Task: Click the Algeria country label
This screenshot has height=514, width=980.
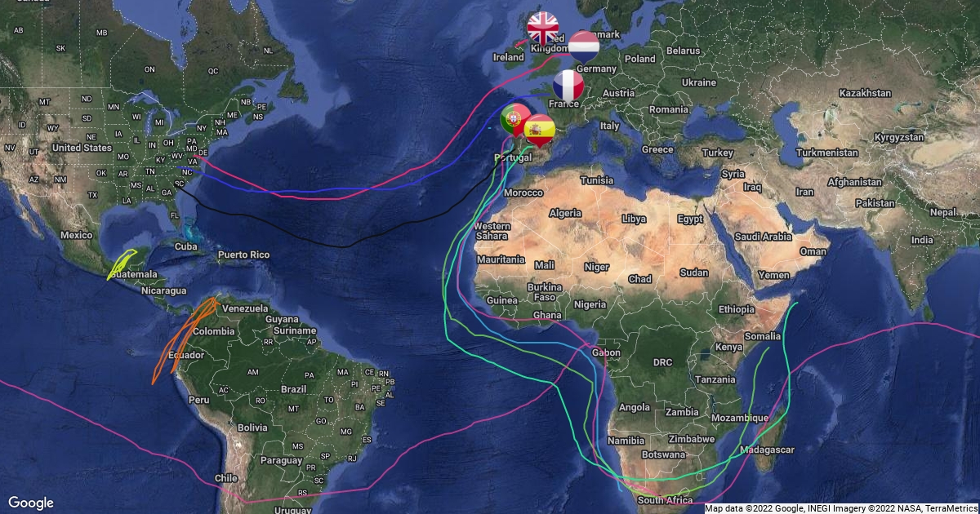Action: pyautogui.click(x=565, y=213)
